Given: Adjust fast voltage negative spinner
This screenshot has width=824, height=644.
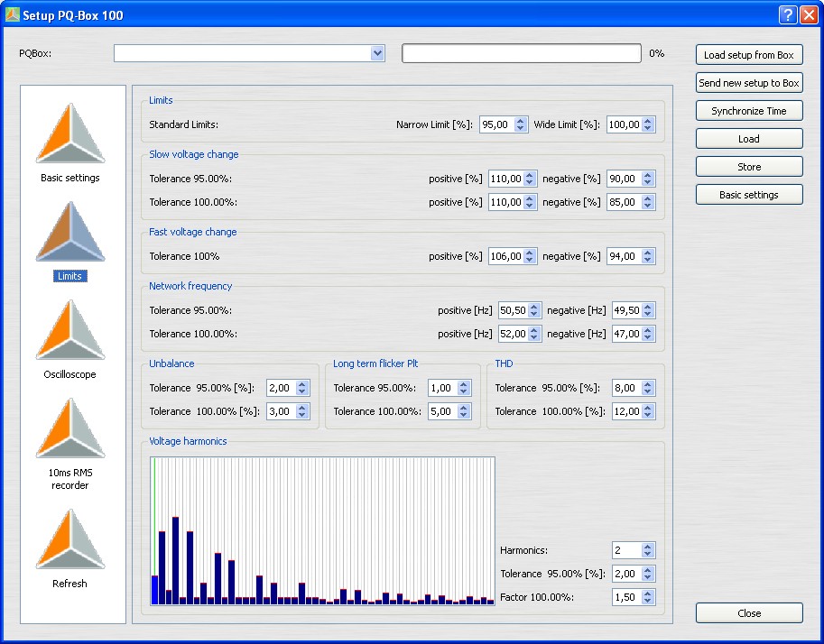Looking at the screenshot, I should coord(647,256).
